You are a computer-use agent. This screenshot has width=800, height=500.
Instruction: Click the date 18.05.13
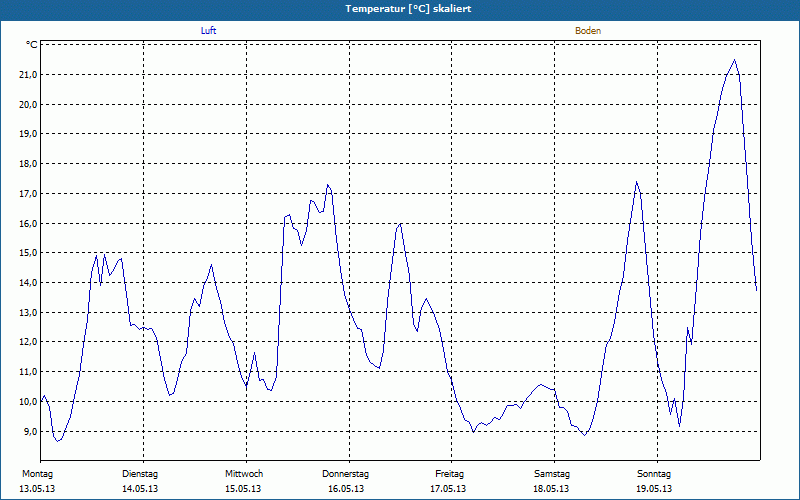click(x=551, y=489)
